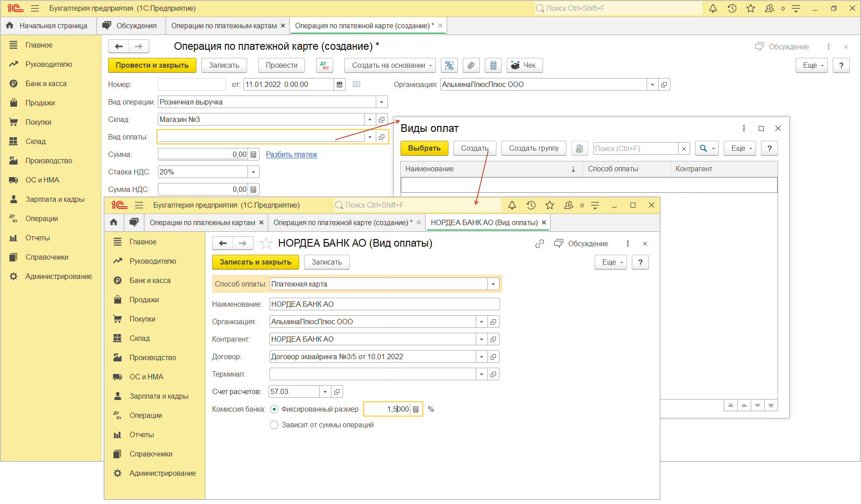Click the Разбить платеж link
The width and height of the screenshot is (861, 504).
tap(291, 155)
